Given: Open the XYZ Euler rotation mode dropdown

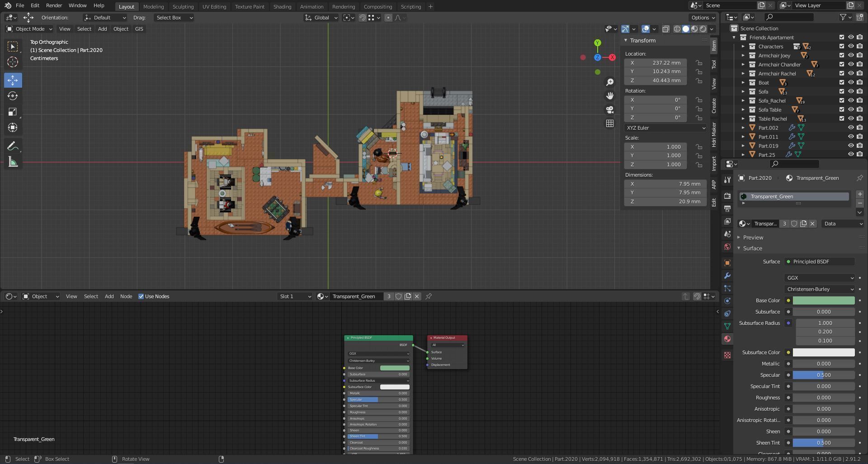Looking at the screenshot, I should tap(665, 128).
